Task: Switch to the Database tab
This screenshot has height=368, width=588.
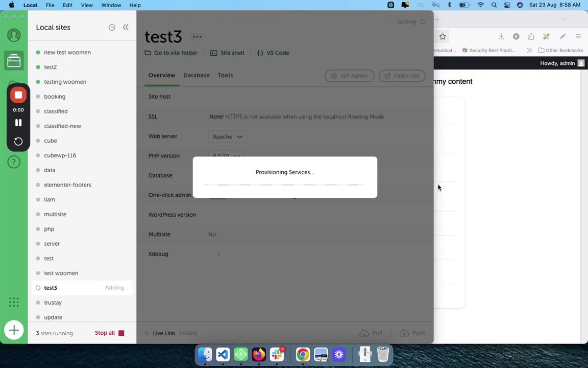Action: (197, 76)
